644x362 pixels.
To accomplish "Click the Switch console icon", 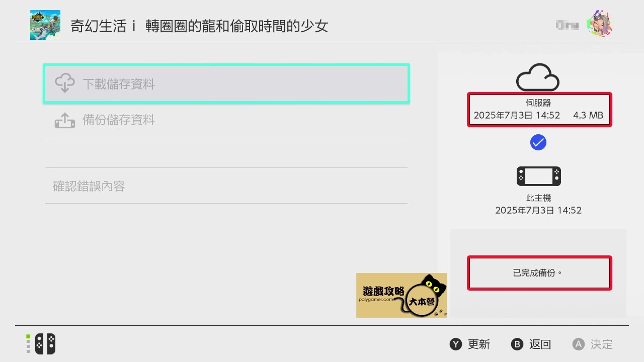I will pos(538,176).
